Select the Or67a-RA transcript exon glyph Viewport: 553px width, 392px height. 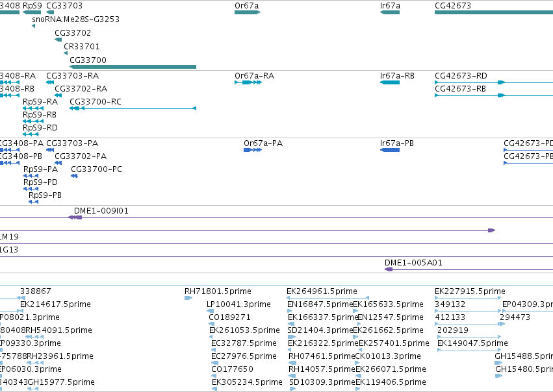(248, 82)
